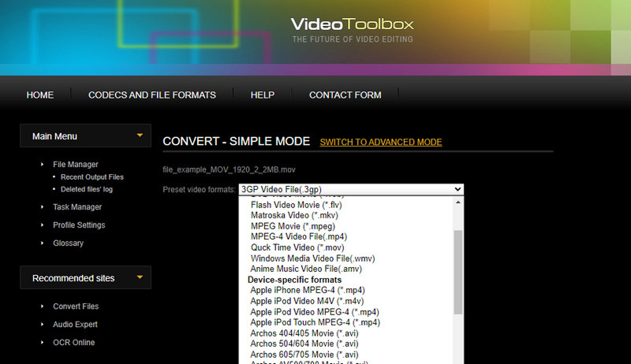Open the CONTACT FORM page

pos(345,95)
